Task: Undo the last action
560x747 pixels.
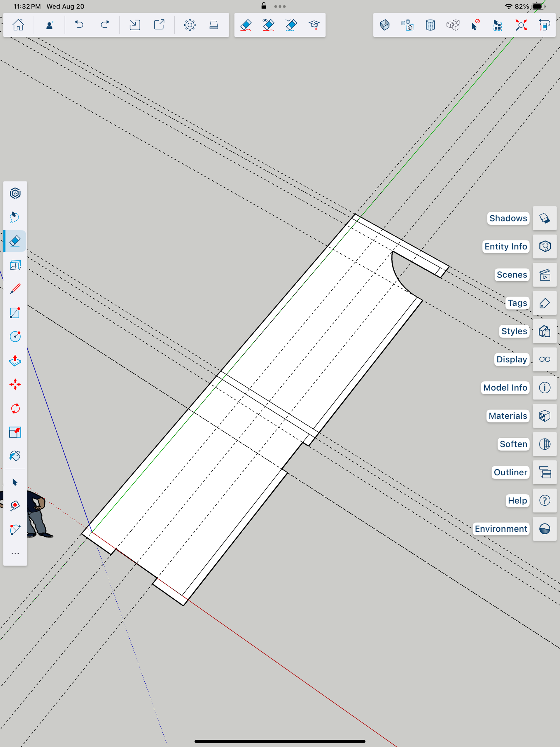Action: 79,25
